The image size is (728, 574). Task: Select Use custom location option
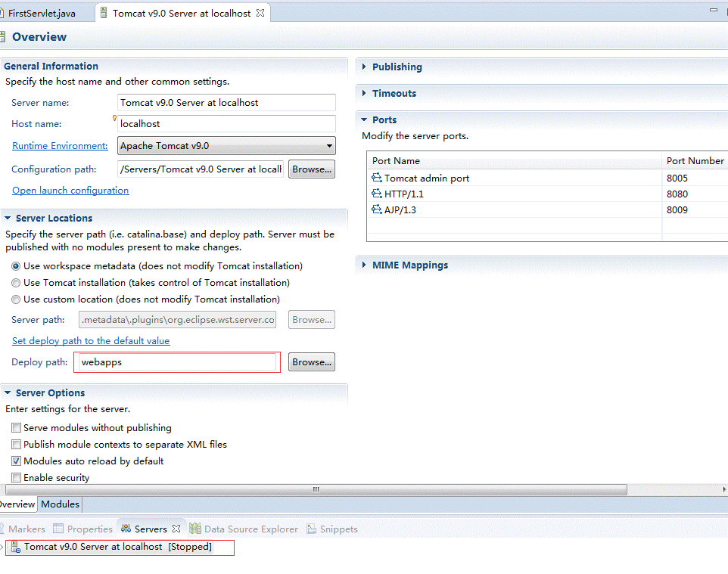[16, 299]
